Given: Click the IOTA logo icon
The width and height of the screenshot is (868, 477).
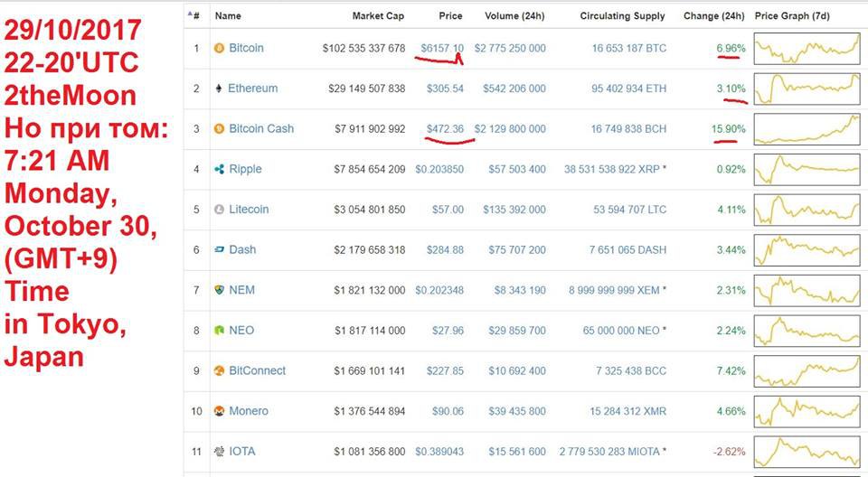Looking at the screenshot, I should click(x=219, y=452).
